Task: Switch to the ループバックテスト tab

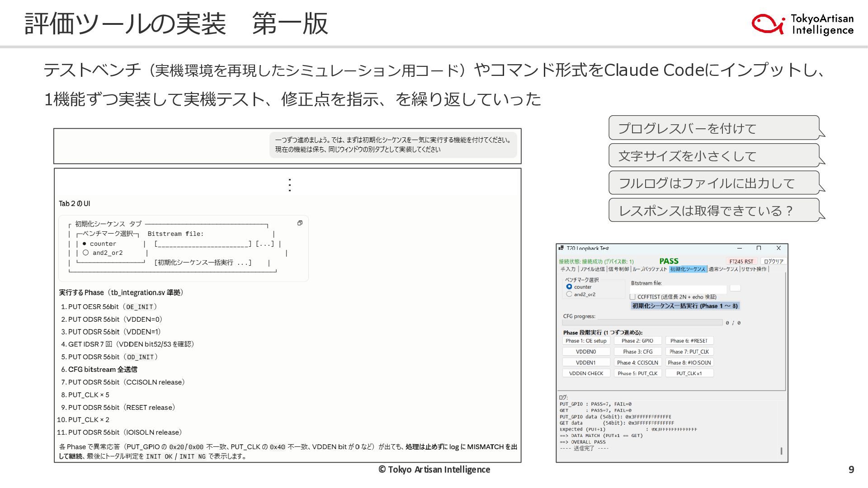Action: pyautogui.click(x=650, y=269)
